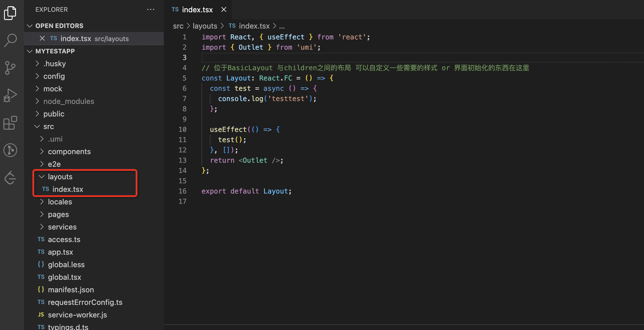The image size is (644, 330).
Task: Close the index.tsx editor tab
Action: [224, 9]
